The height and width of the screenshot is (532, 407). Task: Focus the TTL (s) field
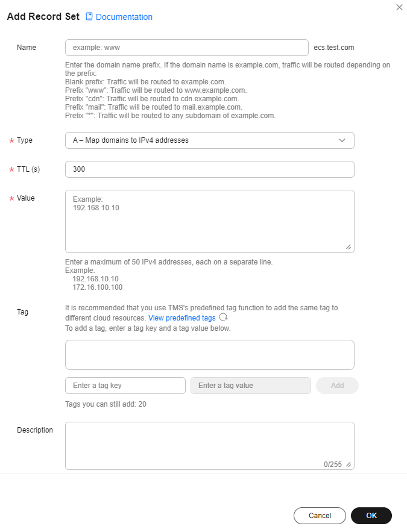[210, 169]
